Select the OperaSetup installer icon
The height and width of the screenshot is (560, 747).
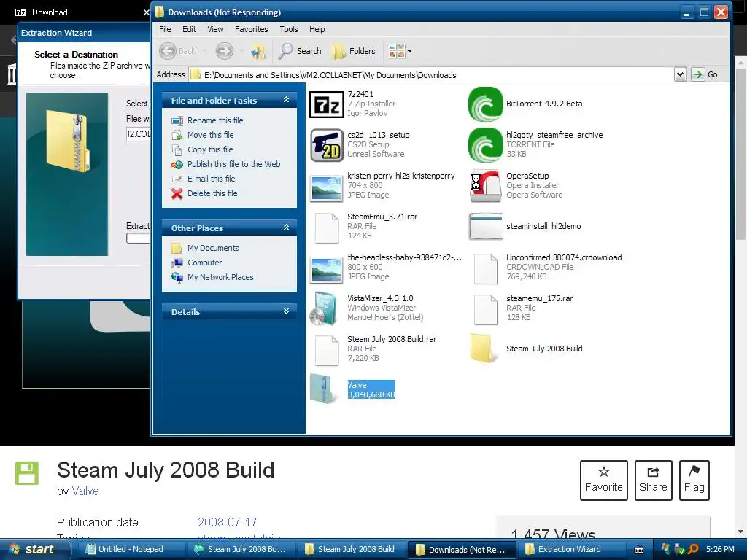point(485,186)
